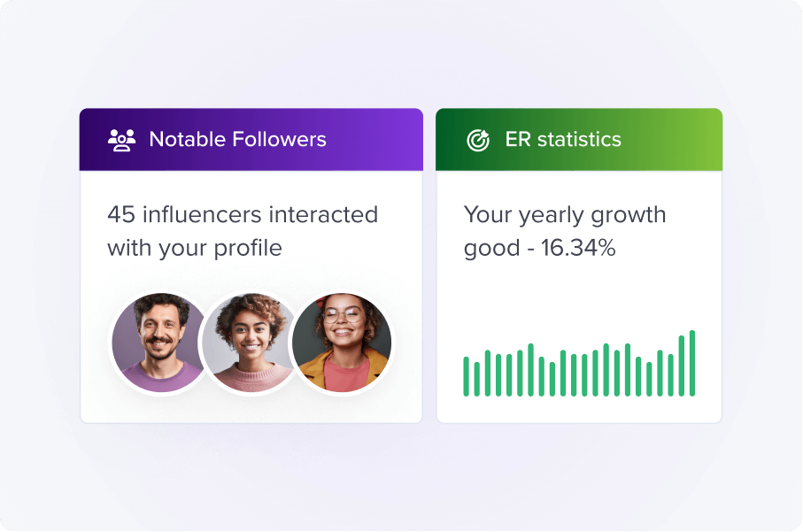The width and height of the screenshot is (803, 532).
Task: Click the word 'influencers' in follower summary
Action: pos(202,215)
